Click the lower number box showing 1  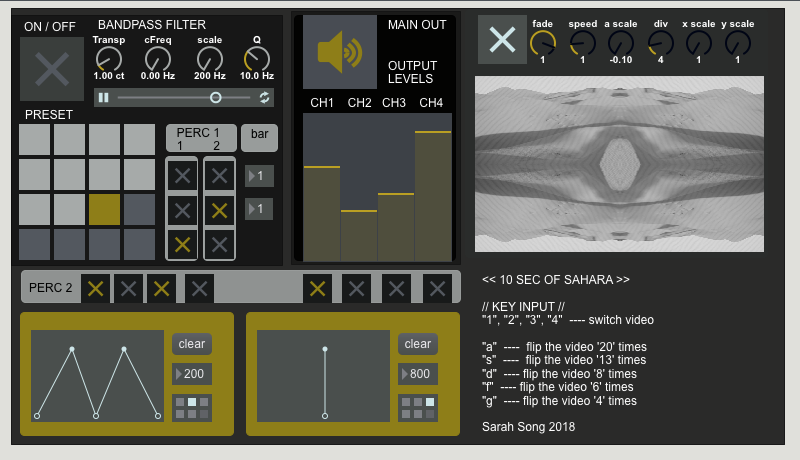coord(259,209)
